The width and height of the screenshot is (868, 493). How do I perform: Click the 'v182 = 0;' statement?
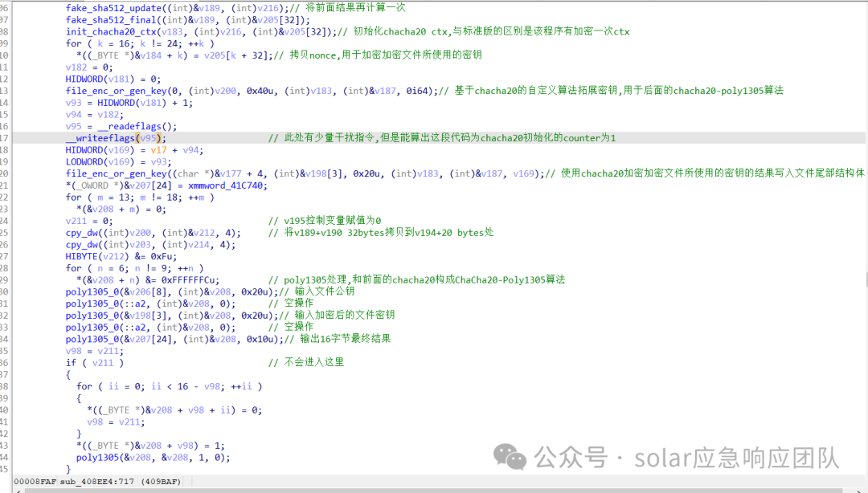88,67
